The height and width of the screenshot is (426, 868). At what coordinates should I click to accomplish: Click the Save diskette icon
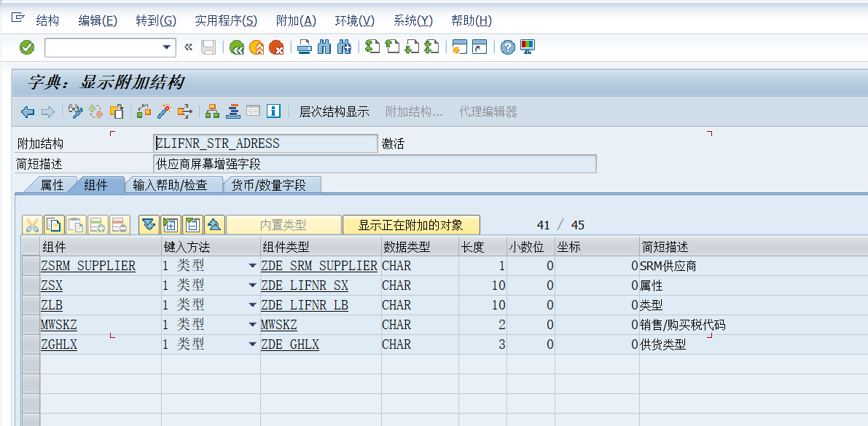pyautogui.click(x=208, y=47)
